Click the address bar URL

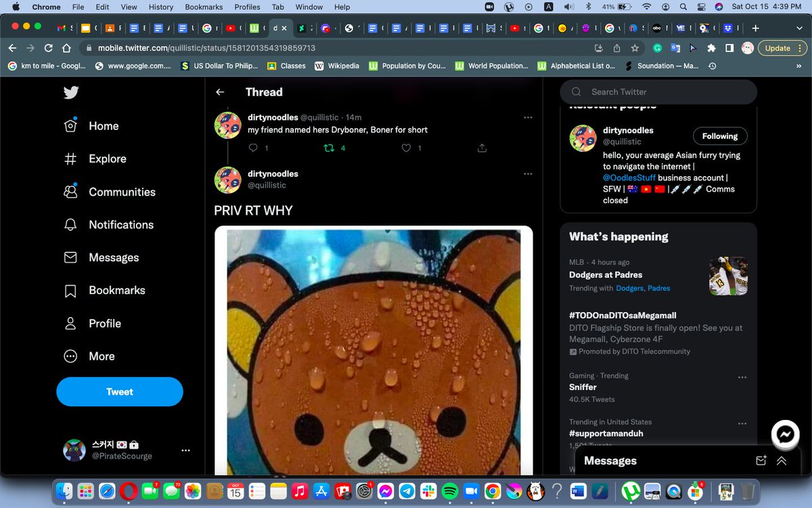(x=206, y=48)
